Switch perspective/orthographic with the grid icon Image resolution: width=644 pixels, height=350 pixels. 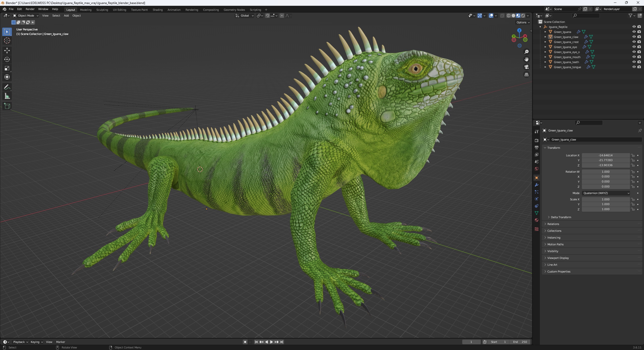tap(526, 75)
